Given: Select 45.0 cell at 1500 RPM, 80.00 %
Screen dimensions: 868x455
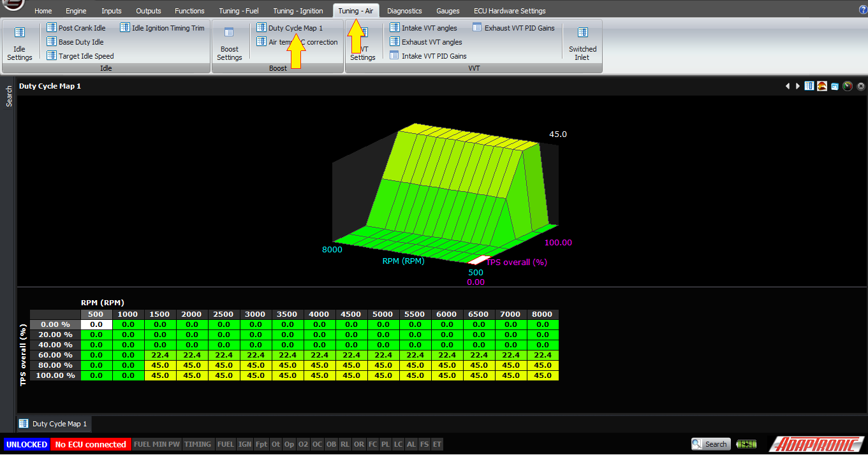Looking at the screenshot, I should pyautogui.click(x=160, y=365).
